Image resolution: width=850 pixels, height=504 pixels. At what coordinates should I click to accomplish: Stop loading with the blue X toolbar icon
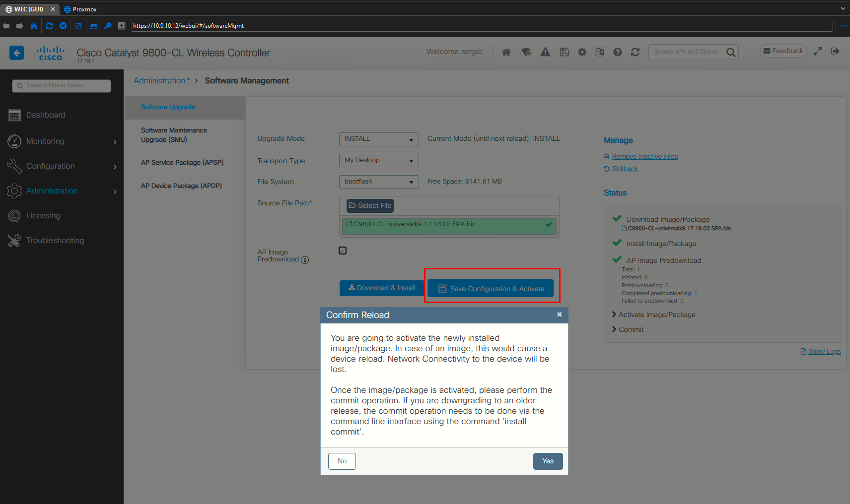63,26
